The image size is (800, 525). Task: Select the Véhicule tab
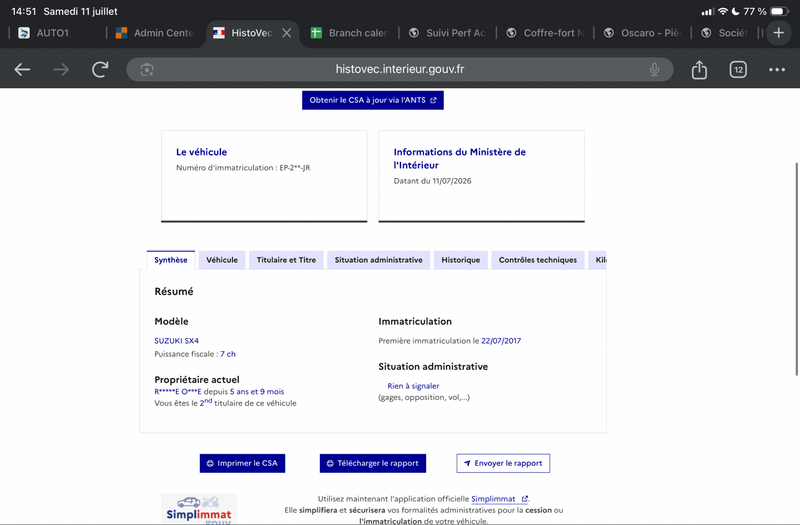(222, 260)
